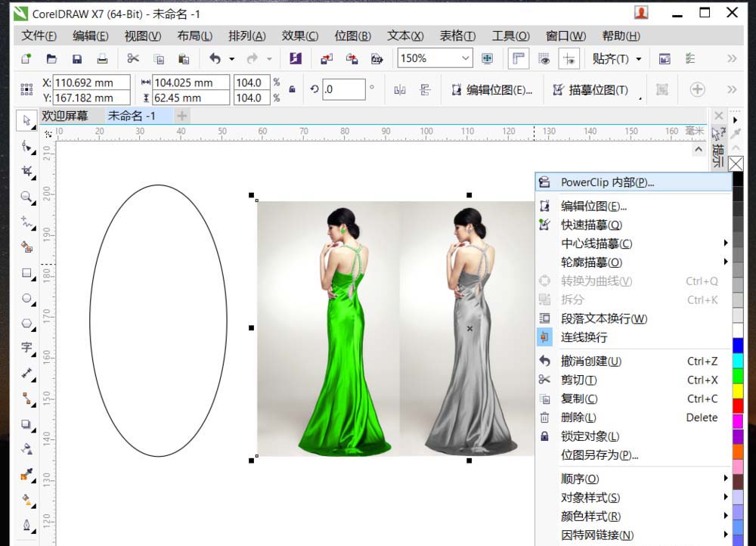Toggle the lock aspect ratio padlock
Screen dimensions: 756x546
(292, 88)
